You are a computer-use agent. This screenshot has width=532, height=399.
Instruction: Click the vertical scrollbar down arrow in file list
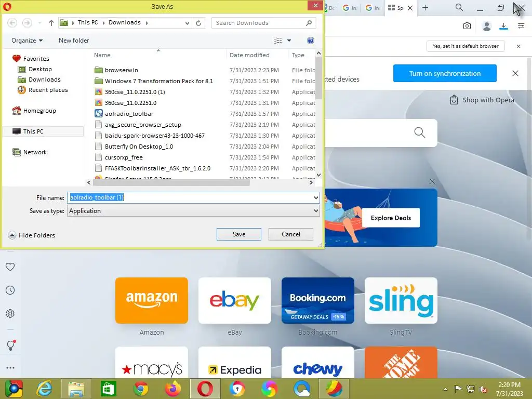[x=318, y=175]
